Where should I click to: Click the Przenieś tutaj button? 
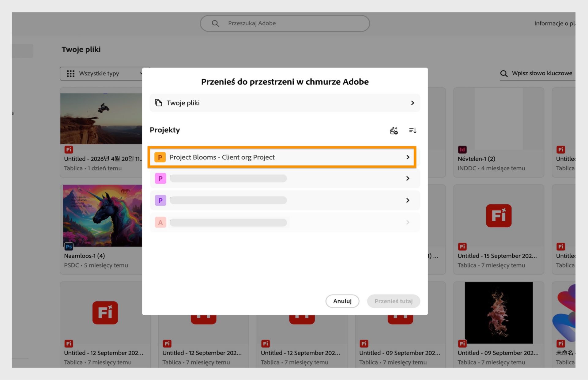tap(394, 301)
